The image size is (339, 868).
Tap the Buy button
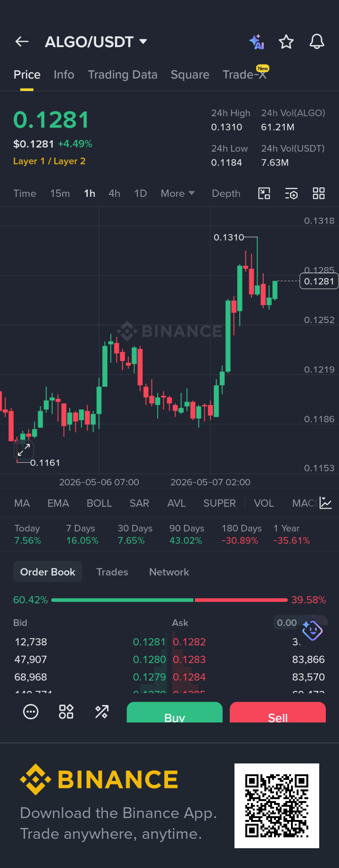175,712
